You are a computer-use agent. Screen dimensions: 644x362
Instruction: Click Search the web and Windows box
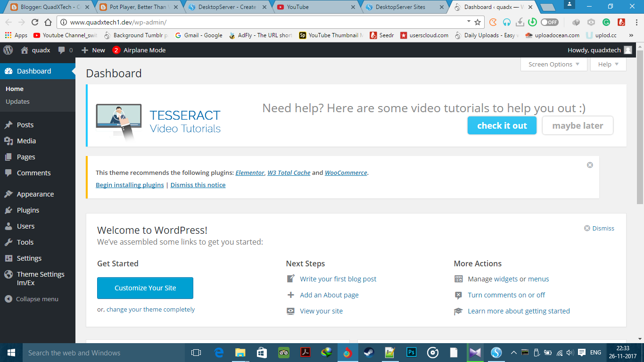tap(104, 353)
